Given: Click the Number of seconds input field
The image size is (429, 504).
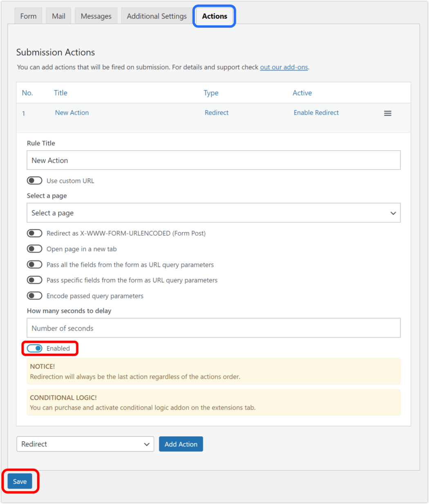Looking at the screenshot, I should [213, 328].
